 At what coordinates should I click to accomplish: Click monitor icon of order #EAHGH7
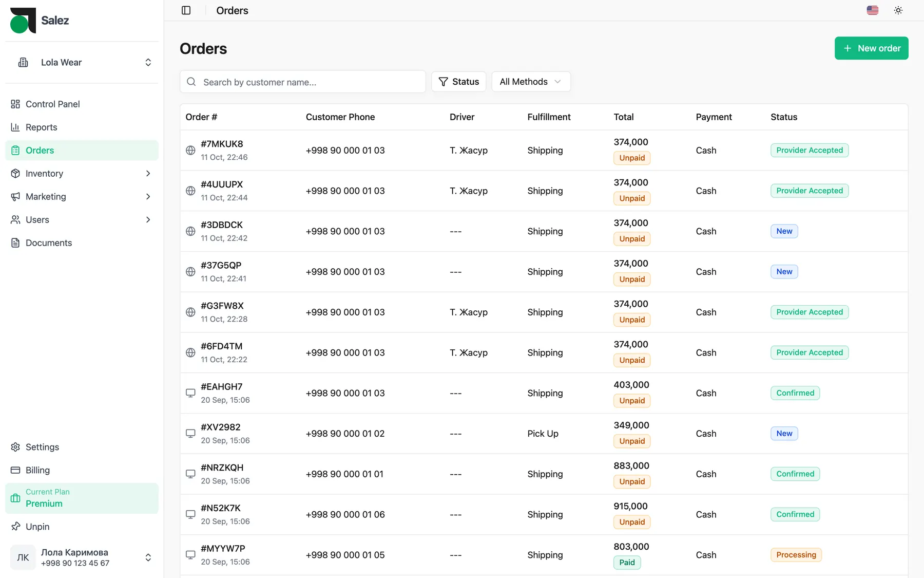pos(190,393)
